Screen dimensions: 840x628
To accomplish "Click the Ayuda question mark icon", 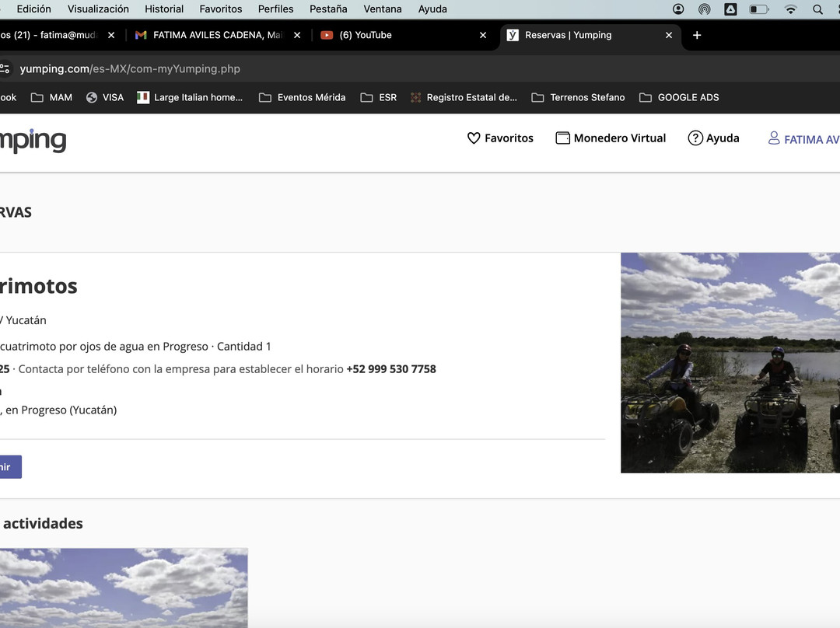I will [x=695, y=138].
